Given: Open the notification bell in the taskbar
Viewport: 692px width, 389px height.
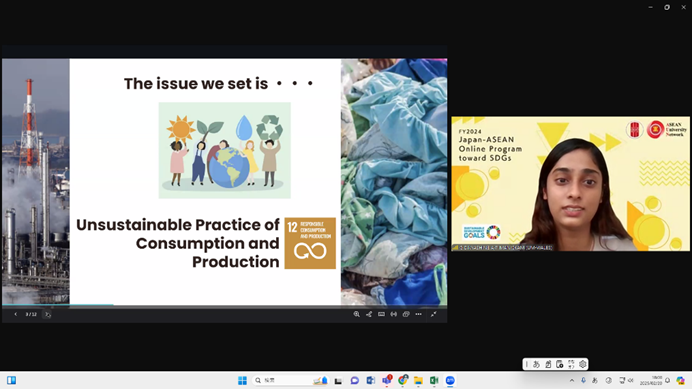Looking at the screenshot, I should click(x=668, y=381).
